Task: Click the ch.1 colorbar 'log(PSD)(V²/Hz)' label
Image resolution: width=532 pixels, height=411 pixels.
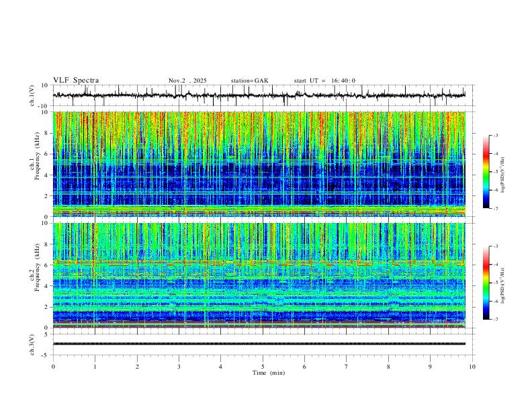Action: pos(502,175)
